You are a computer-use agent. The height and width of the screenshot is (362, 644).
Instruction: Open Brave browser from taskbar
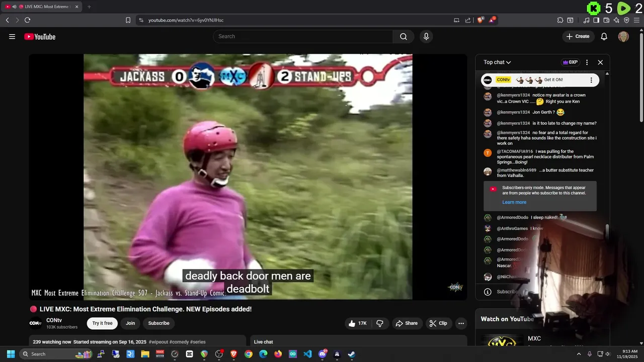pyautogui.click(x=233, y=354)
